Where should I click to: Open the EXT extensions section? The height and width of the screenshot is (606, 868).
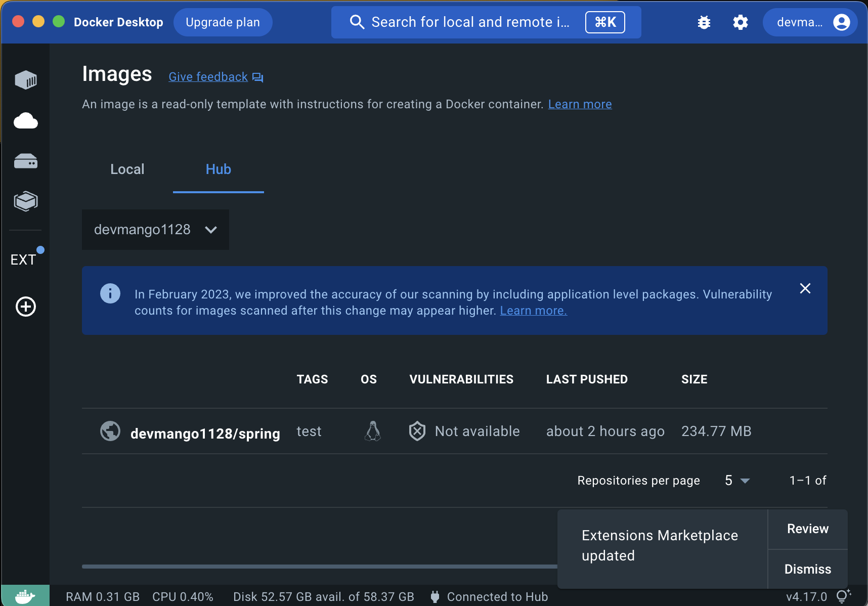point(23,259)
